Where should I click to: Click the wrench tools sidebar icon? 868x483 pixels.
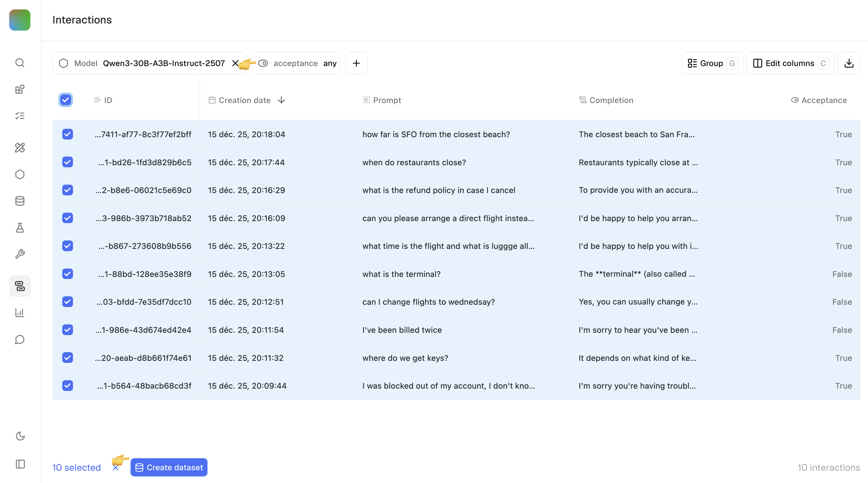(x=20, y=254)
